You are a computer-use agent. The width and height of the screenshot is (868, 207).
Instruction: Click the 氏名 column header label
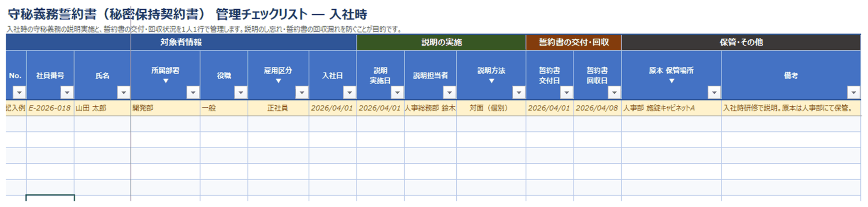[102, 75]
